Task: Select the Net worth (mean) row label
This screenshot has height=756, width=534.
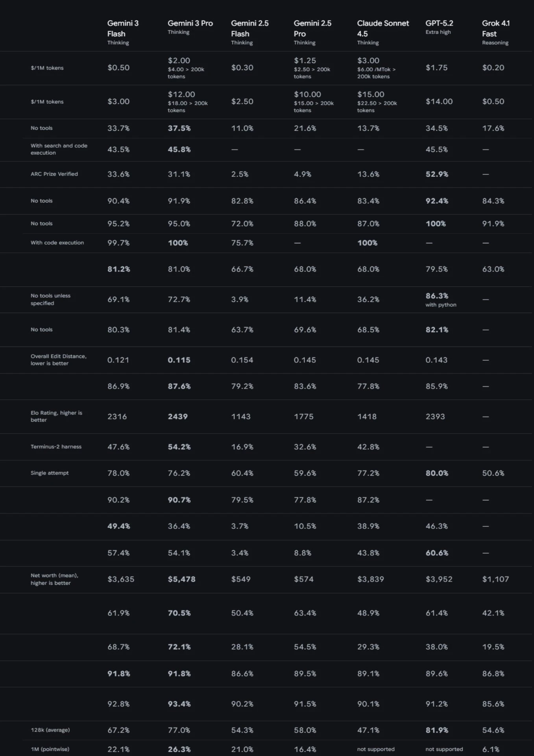Action: tap(54, 579)
